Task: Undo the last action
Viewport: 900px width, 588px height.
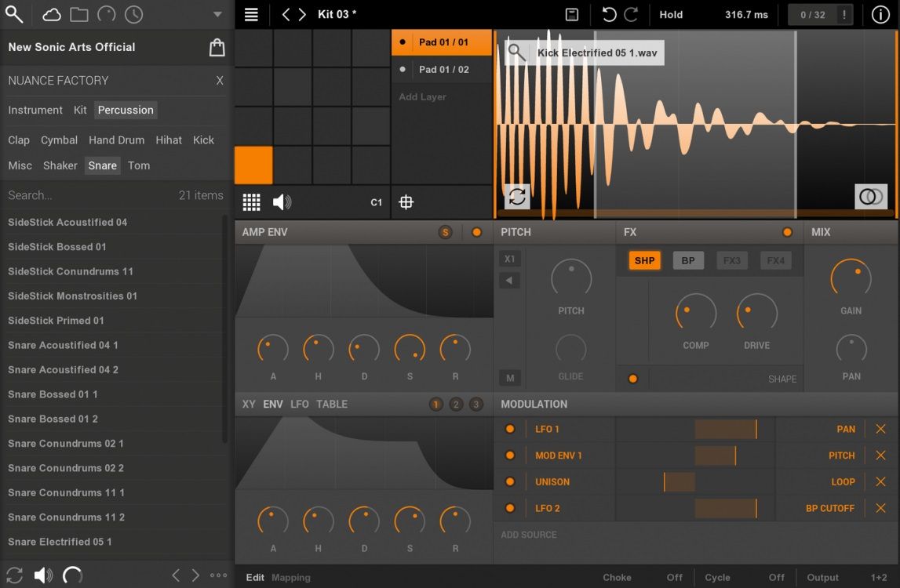Action: [609, 14]
